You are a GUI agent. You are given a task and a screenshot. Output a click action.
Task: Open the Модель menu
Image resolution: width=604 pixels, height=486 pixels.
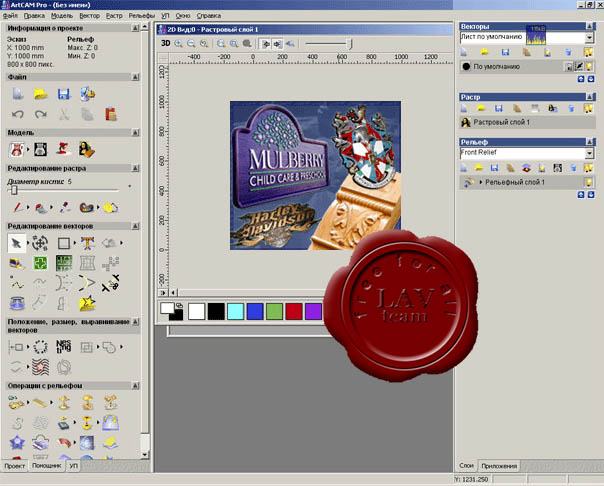click(x=62, y=16)
